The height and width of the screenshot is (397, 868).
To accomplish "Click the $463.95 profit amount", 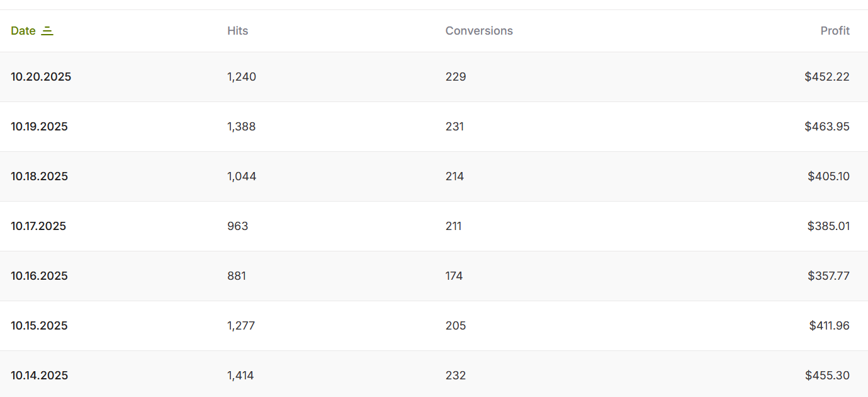I will (x=826, y=127).
